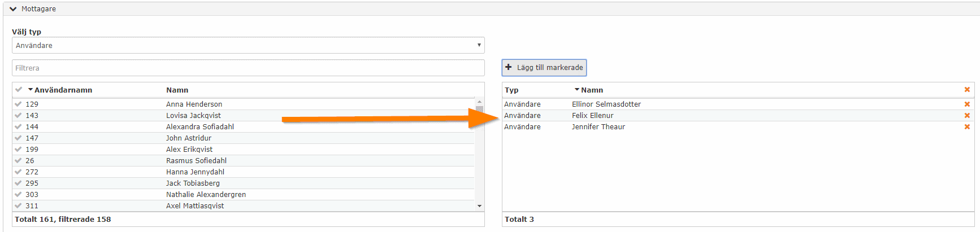The height and width of the screenshot is (232, 980).
Task: Collapse the Mottagare section chevron
Action: [x=13, y=9]
